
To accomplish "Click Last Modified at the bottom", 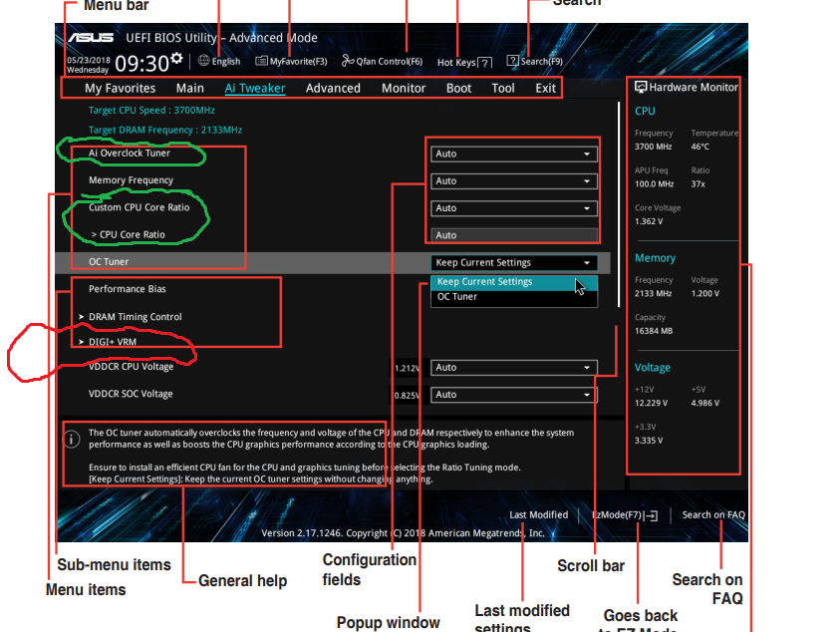I will [538, 515].
